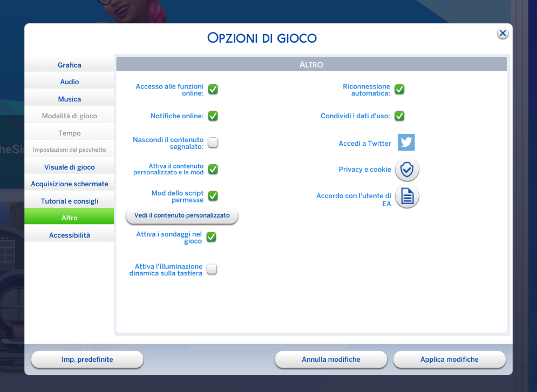537x392 pixels.
Task: Enable Nascondi il contenuto segnalato checkbox
Action: (213, 142)
